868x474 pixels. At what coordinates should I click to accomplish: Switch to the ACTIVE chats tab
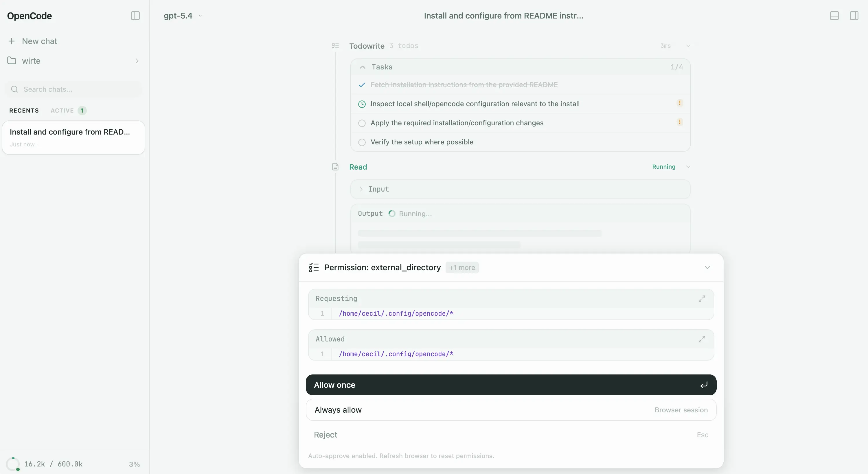(x=62, y=111)
